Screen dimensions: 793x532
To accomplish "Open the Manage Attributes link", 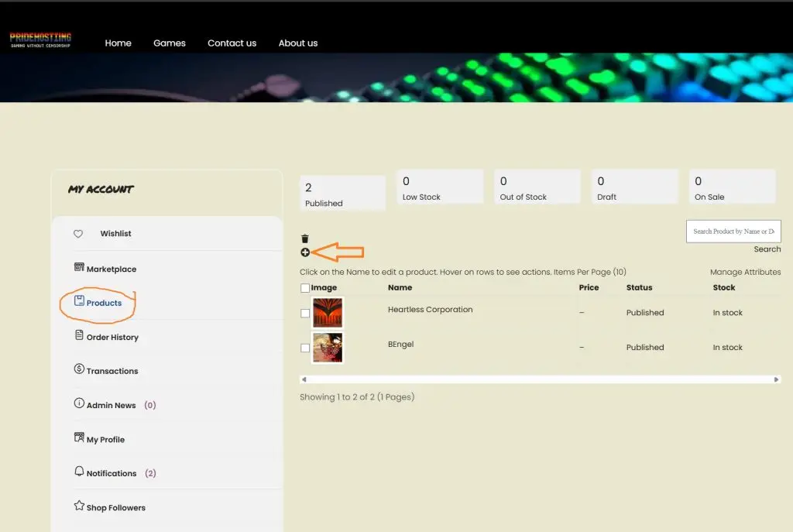I will [745, 273].
